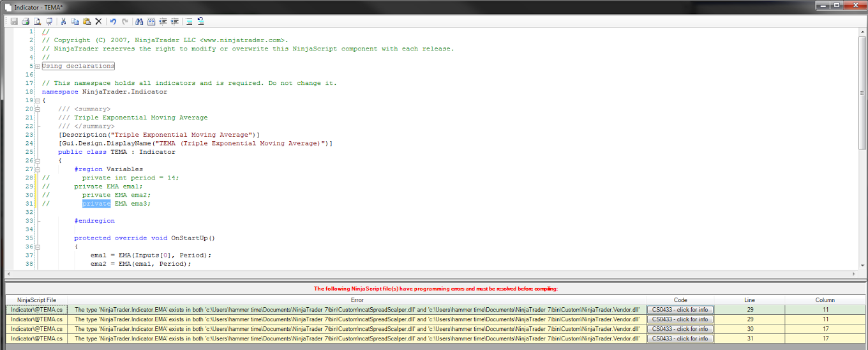
Task: Copy selection using toolbar icon
Action: tap(75, 21)
